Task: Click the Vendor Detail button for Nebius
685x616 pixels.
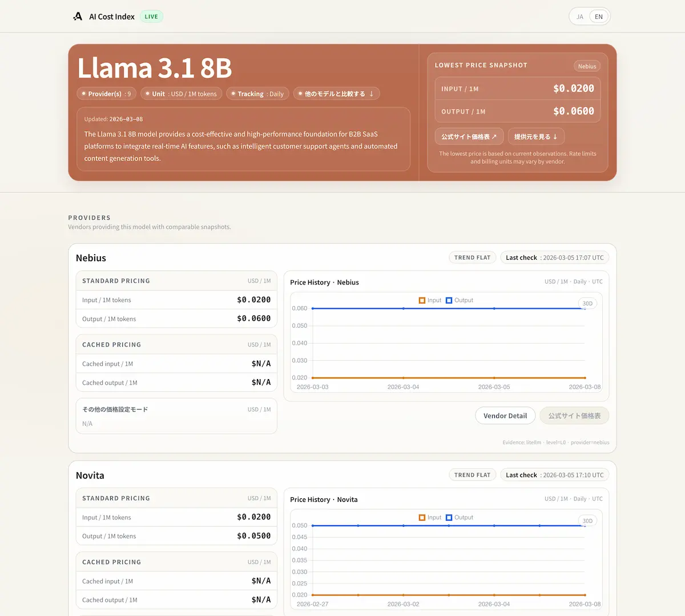Action: click(505, 416)
